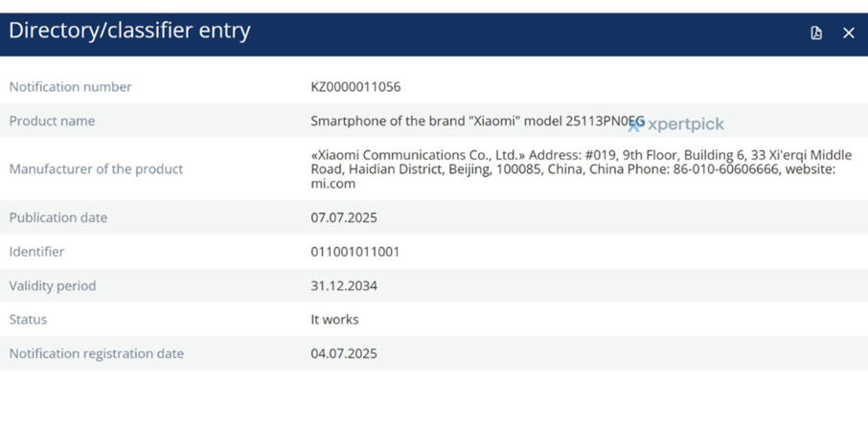Click the Directory/classifier entry title

(129, 31)
